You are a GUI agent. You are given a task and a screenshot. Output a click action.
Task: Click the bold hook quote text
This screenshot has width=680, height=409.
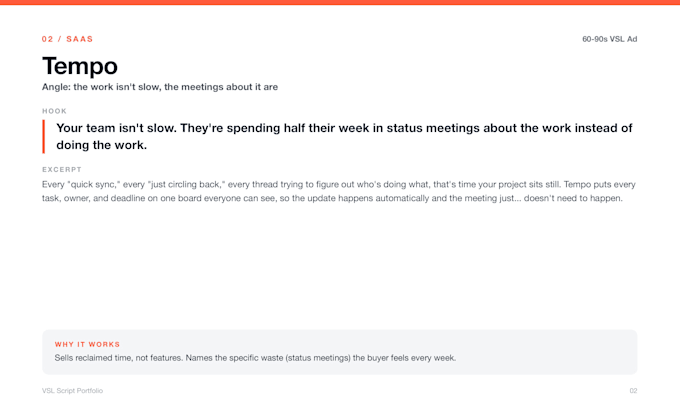pyautogui.click(x=344, y=136)
